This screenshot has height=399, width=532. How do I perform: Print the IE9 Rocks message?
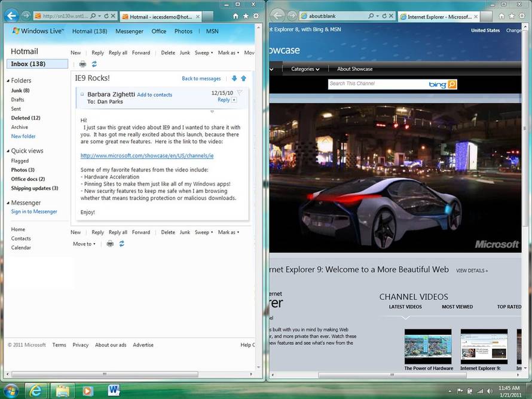coord(82,63)
